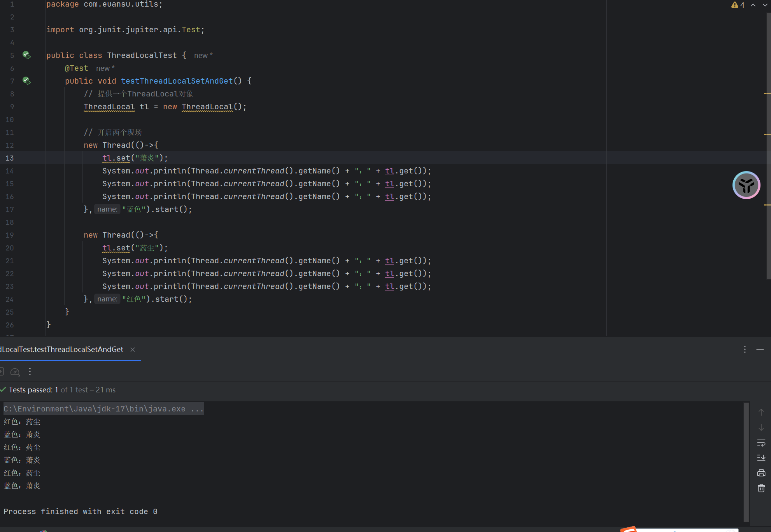
Task: Clear all console output with trash icon
Action: [x=761, y=488]
